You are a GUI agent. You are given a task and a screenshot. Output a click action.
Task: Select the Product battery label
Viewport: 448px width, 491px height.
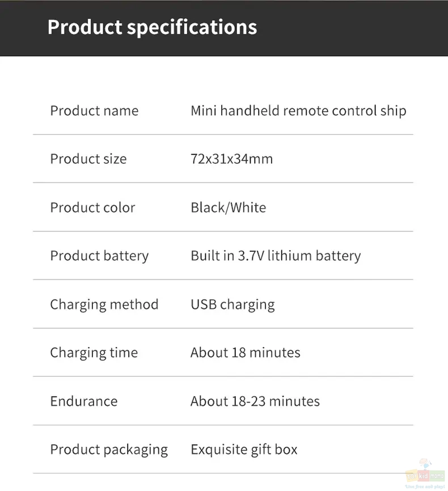click(x=99, y=256)
